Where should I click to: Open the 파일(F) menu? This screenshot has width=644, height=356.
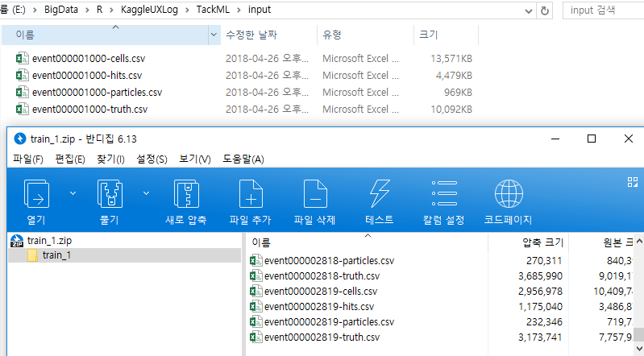(x=28, y=159)
